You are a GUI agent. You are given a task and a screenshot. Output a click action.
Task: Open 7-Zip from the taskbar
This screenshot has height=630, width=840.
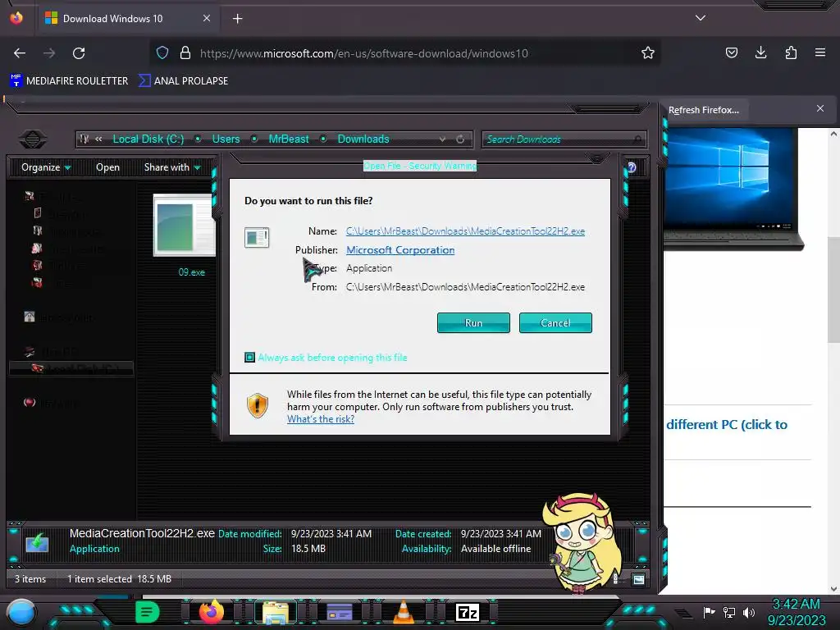tap(467, 612)
